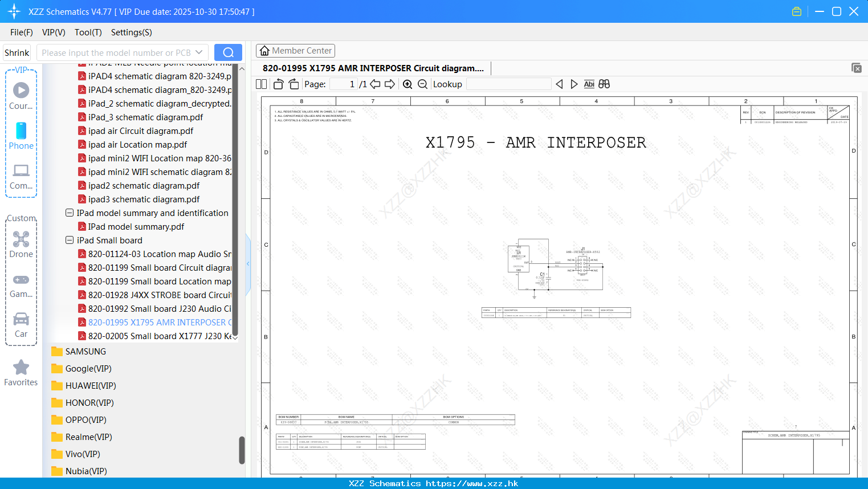Screen dimensions: 868x489
Task: Click the Page number field
Action: (x=344, y=84)
